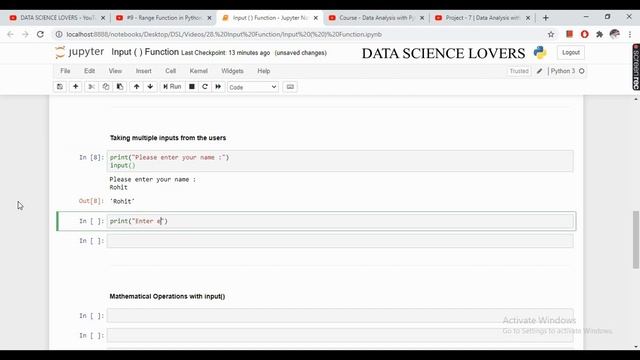Screen dimensions: 640x360
Task: Bookmark this page with star icon
Action: point(551,34)
